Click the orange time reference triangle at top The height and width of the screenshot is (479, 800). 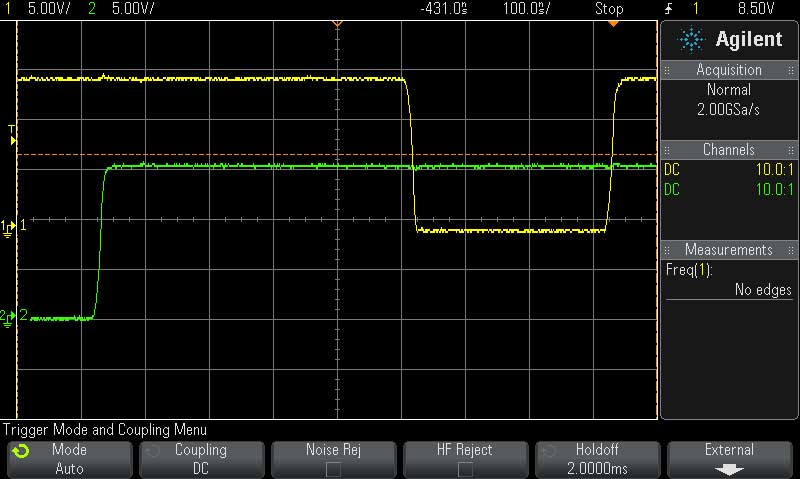pyautogui.click(x=336, y=24)
